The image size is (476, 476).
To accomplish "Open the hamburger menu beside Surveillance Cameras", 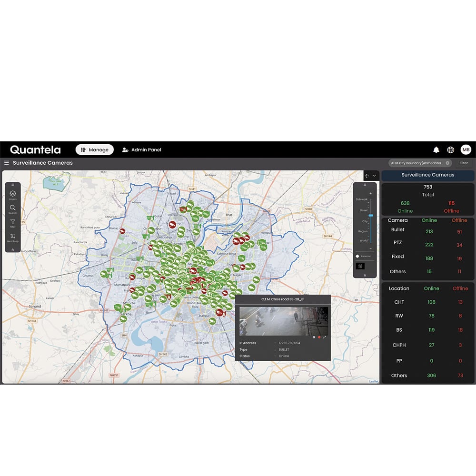I will coord(7,163).
